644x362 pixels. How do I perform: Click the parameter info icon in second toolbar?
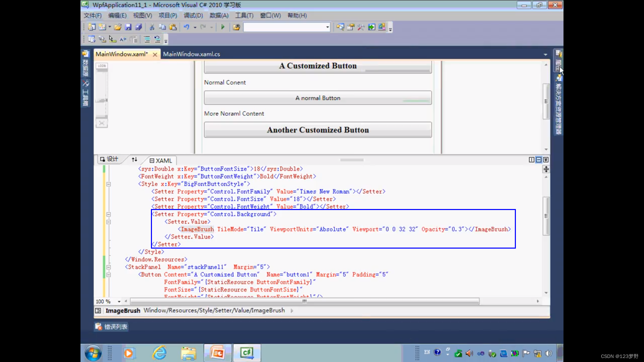pyautogui.click(x=102, y=39)
